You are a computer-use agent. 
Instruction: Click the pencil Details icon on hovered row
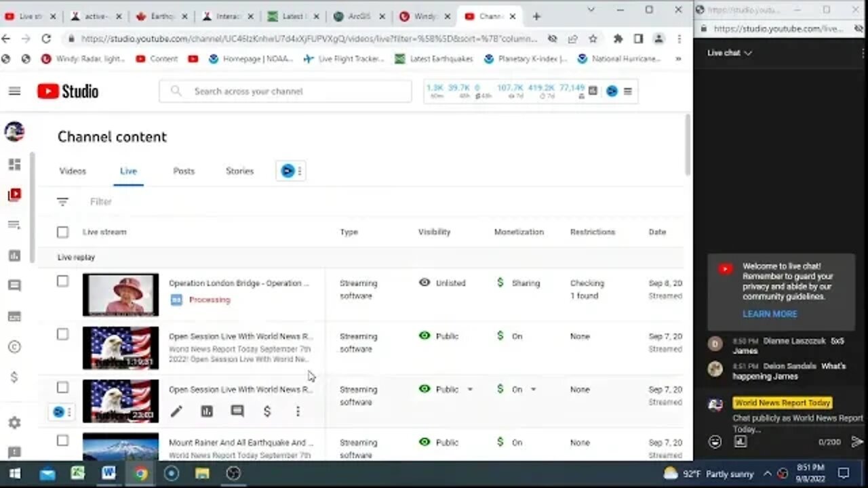(176, 411)
